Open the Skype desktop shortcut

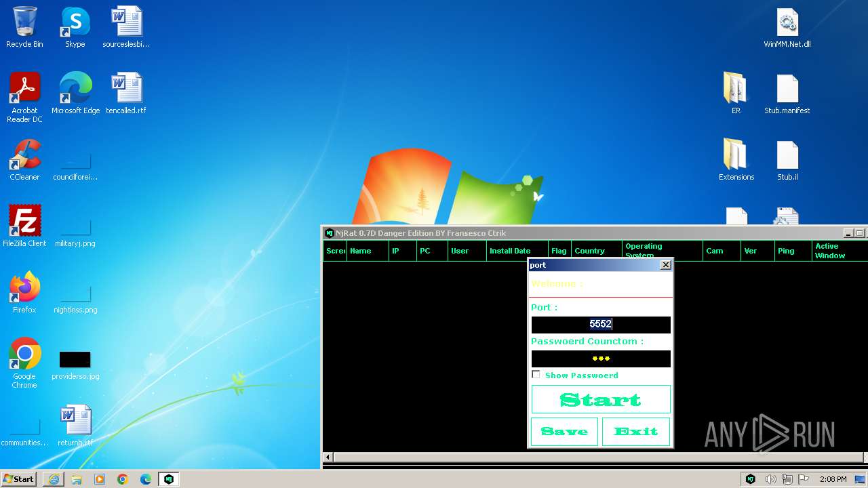coord(75,27)
